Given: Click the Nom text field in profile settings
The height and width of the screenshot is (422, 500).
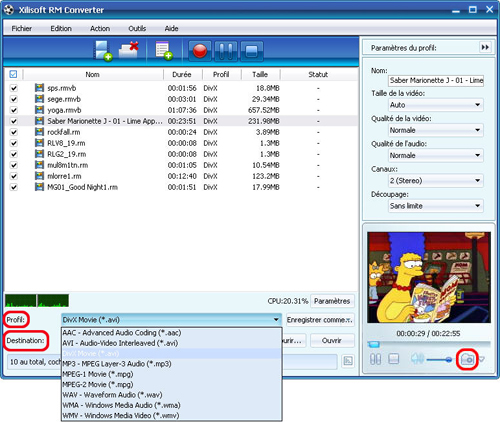Looking at the screenshot, I should 436,81.
